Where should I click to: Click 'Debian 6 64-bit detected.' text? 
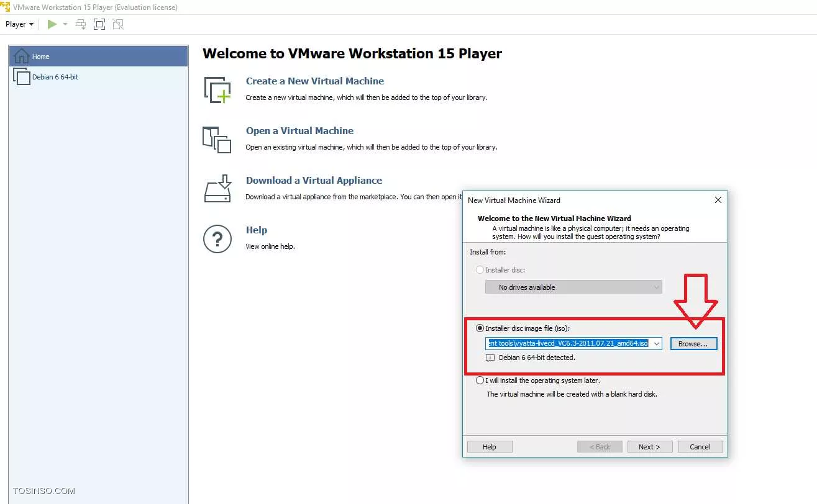(537, 358)
